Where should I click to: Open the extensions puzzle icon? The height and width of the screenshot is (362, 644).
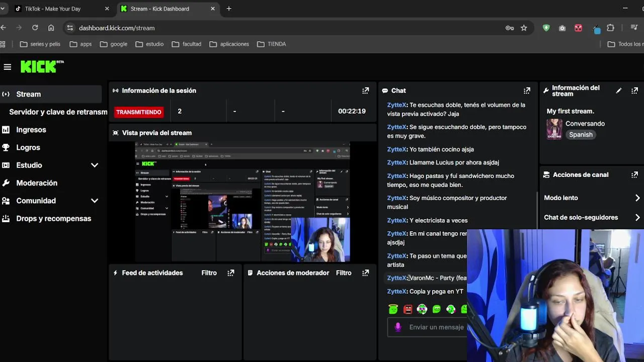pyautogui.click(x=611, y=28)
